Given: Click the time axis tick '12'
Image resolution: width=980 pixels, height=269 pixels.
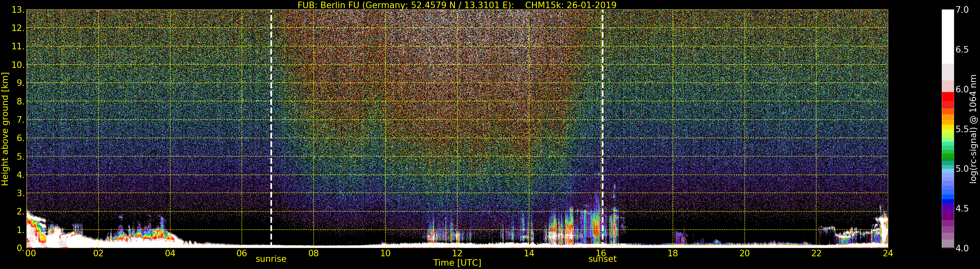Looking at the screenshot, I should (x=457, y=253).
